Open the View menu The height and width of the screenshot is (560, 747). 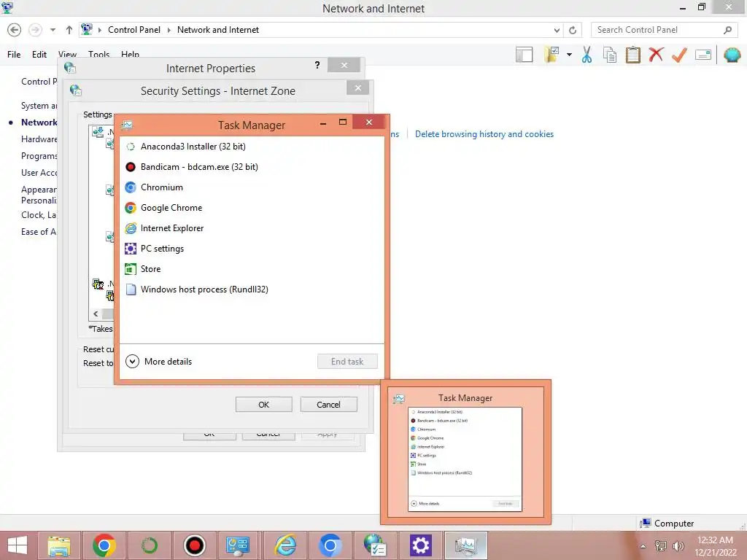[67, 54]
